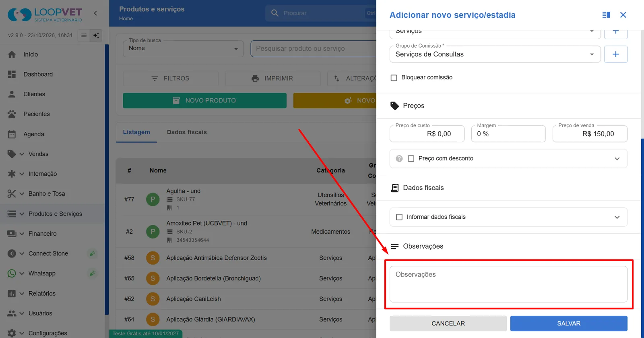The image size is (644, 338).
Task: Add a new Grupo de Comissão with plus
Action: coord(616,54)
